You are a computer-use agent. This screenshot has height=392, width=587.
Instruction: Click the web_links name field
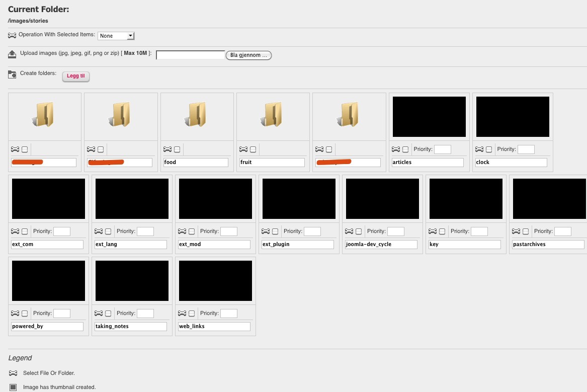point(214,327)
